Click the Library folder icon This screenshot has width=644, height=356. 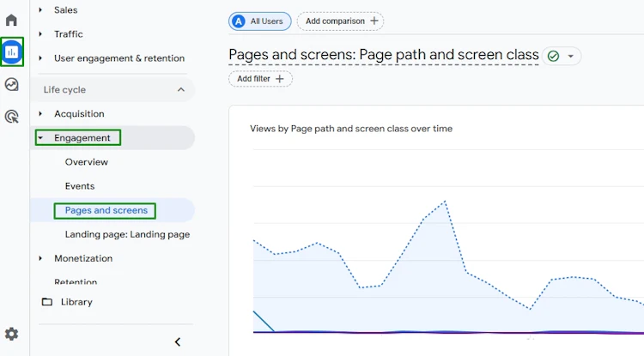[x=47, y=302]
